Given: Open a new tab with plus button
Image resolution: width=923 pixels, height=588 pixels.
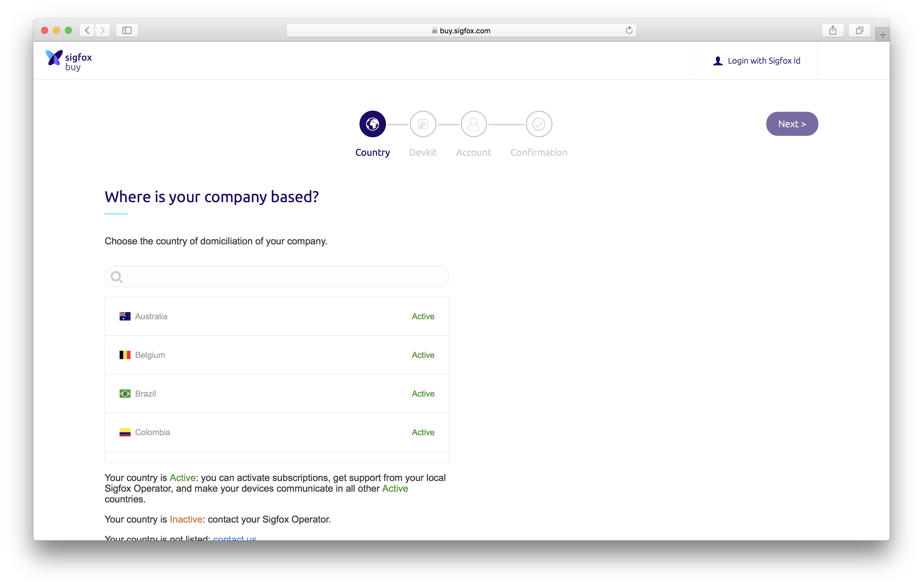Looking at the screenshot, I should [882, 35].
